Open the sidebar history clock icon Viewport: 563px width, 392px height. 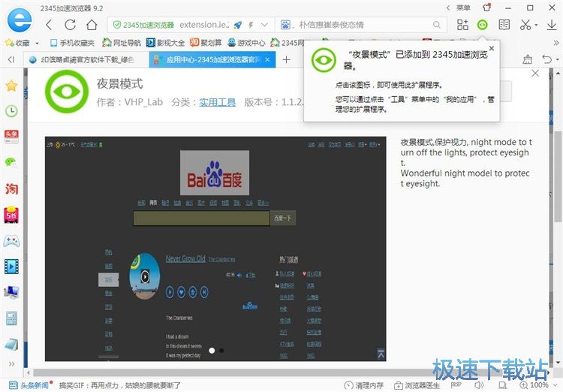11,111
